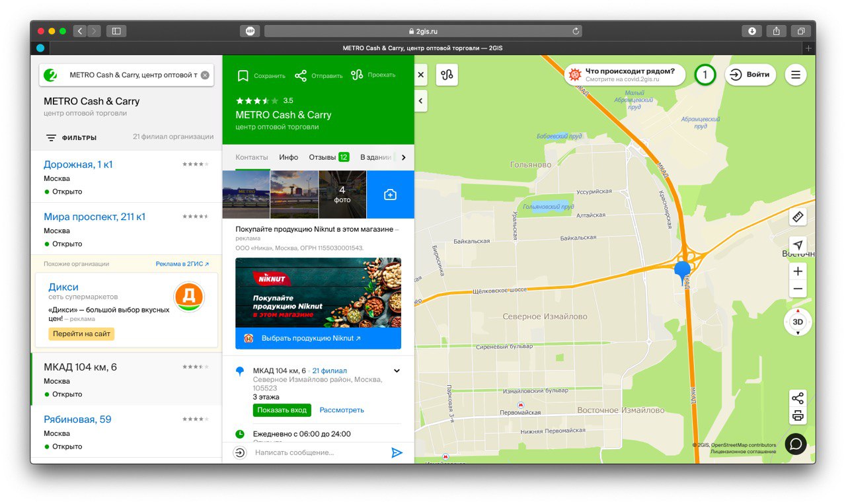Open the Лицензионное соглашение link
The image size is (846, 504).
tap(743, 452)
